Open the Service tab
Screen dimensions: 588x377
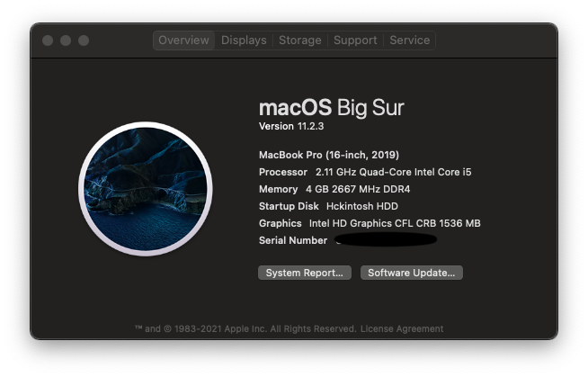pos(409,40)
